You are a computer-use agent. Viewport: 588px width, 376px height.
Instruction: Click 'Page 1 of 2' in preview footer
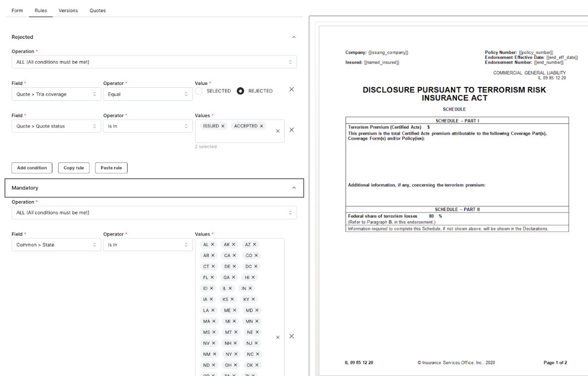coord(556,363)
